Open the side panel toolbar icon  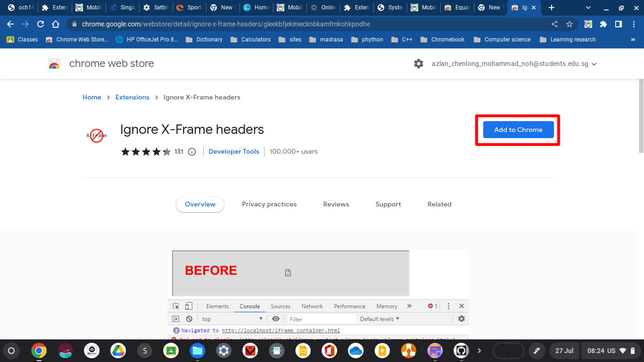618,24
